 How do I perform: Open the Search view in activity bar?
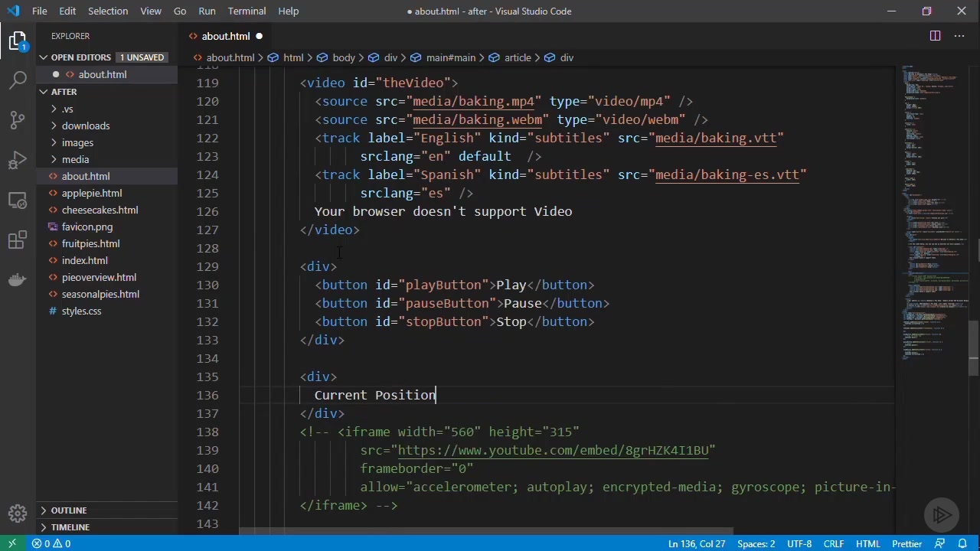(x=18, y=80)
